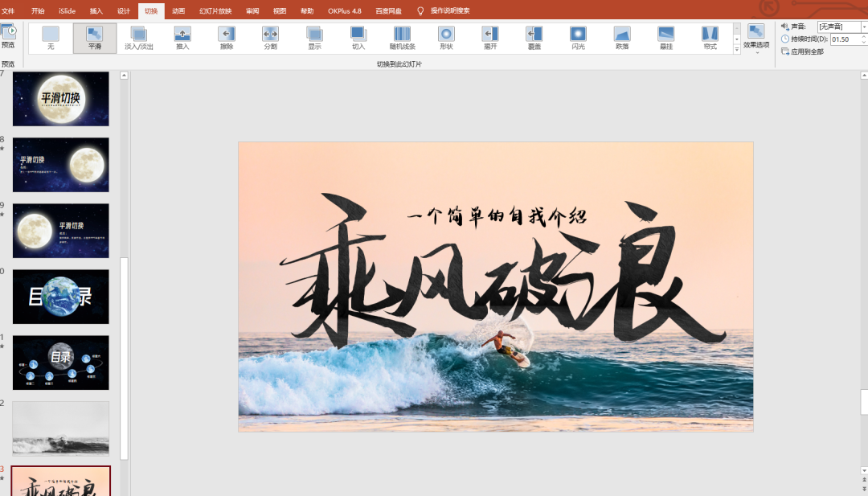
Task: Click the 应用到全部 apply to all button
Action: (803, 51)
